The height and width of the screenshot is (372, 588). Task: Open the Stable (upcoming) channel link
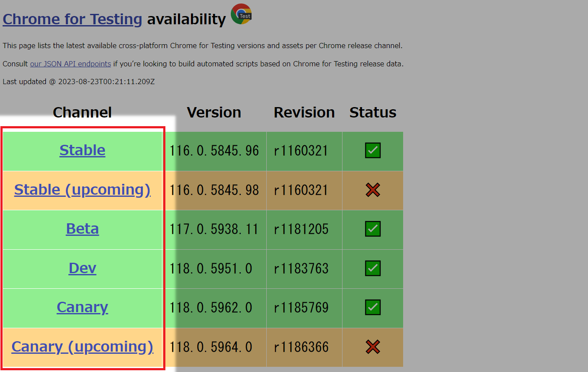(x=82, y=189)
